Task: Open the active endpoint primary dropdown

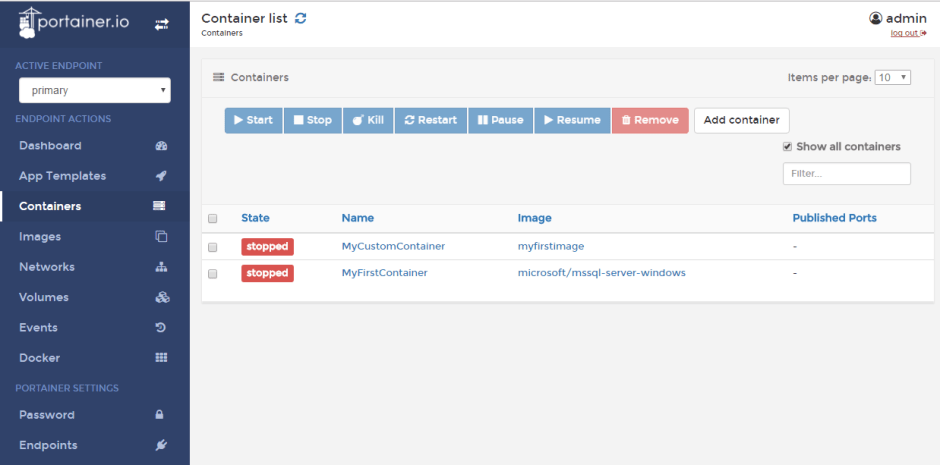Action: point(95,90)
